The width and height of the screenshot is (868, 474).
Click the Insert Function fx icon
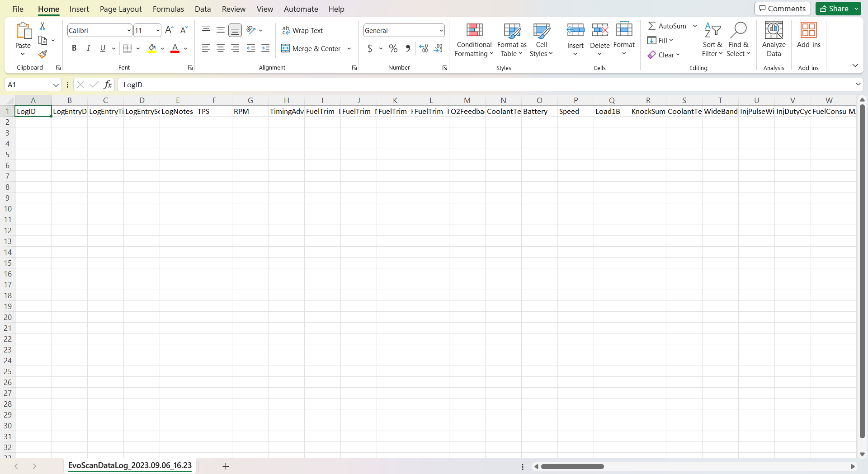point(108,84)
